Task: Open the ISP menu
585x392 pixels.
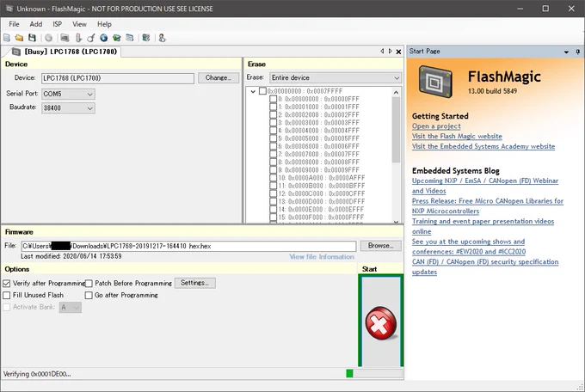Action: 57,24
